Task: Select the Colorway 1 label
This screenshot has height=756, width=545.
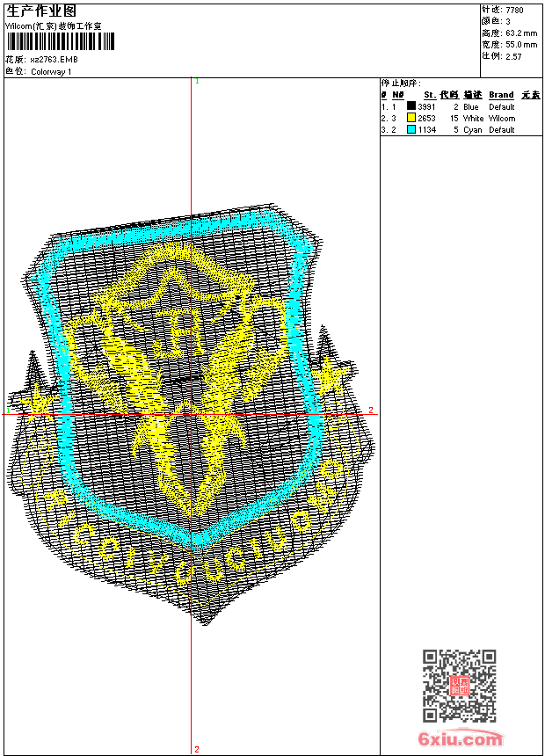Action: click(51, 72)
